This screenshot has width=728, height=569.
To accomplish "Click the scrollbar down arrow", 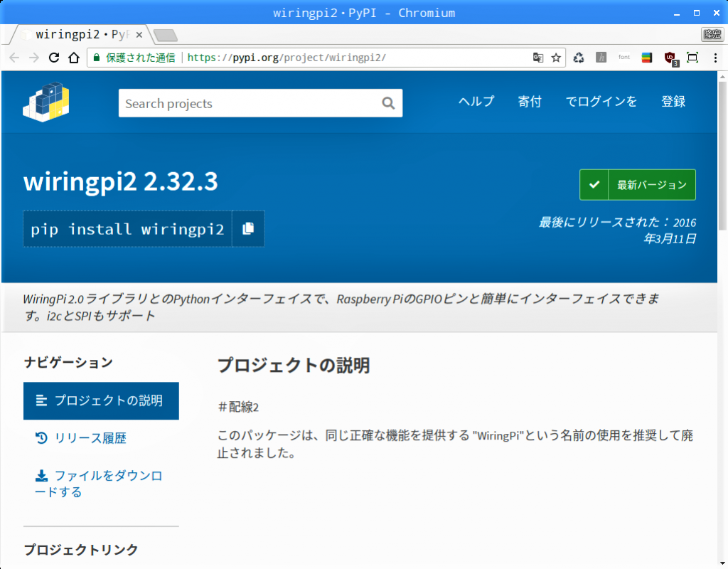I will coord(722,564).
